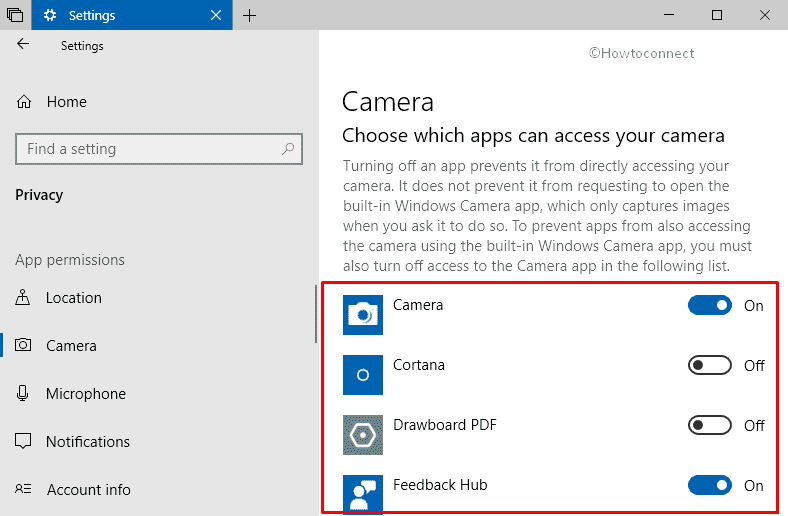Image resolution: width=788 pixels, height=516 pixels.
Task: Click the Cortana app name label
Action: tap(419, 365)
